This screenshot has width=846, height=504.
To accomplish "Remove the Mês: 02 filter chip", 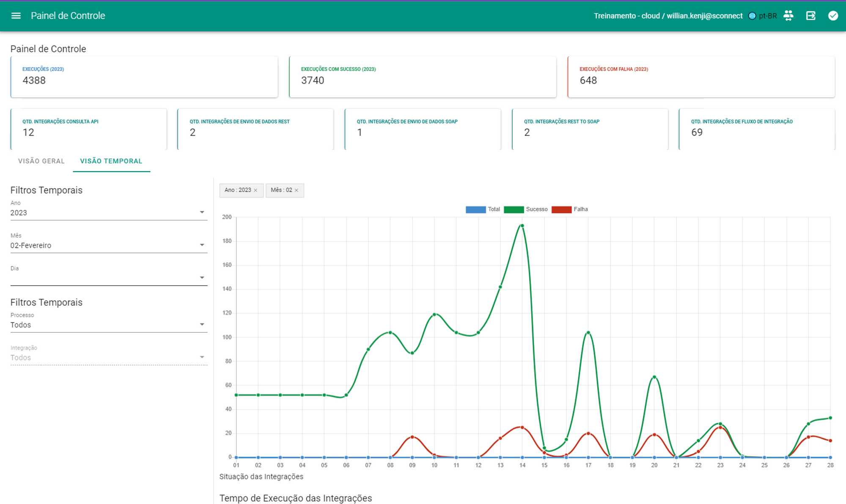I will coord(297,190).
